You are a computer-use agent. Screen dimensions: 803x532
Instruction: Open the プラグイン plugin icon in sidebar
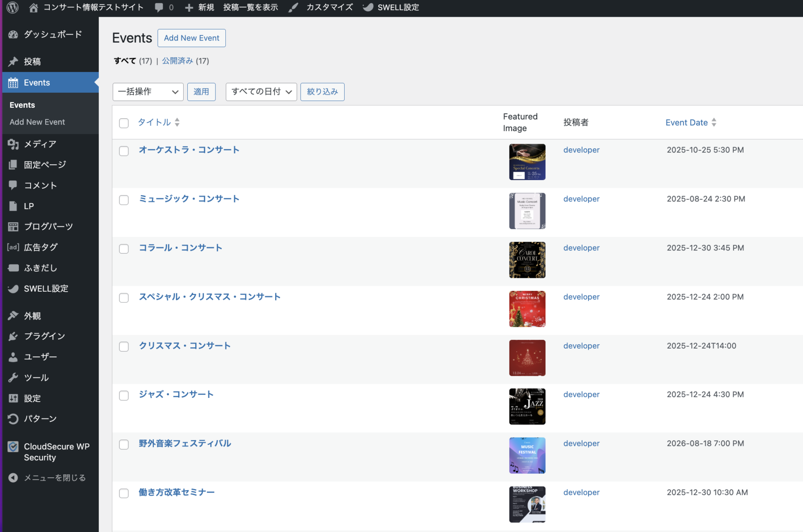[x=13, y=336]
